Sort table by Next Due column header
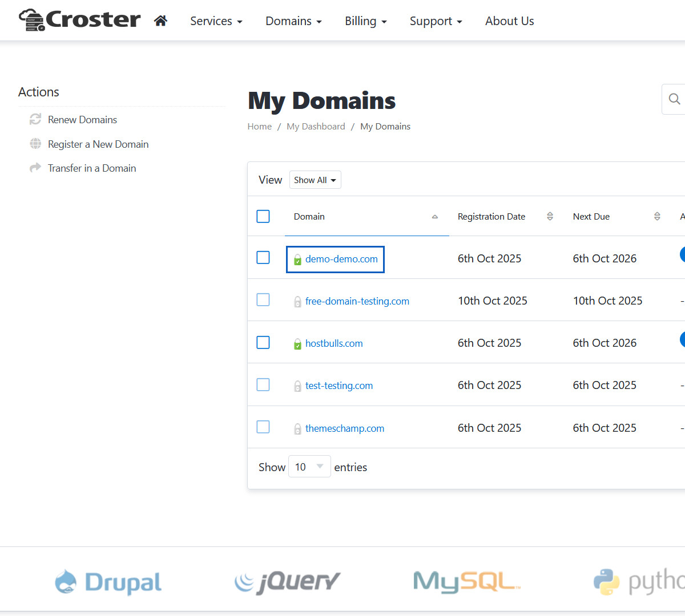Viewport: 685px width, 616px height. pyautogui.click(x=591, y=217)
